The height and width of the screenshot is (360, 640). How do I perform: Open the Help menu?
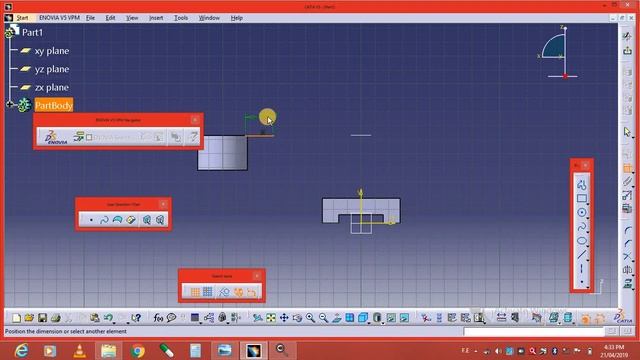(x=236, y=18)
